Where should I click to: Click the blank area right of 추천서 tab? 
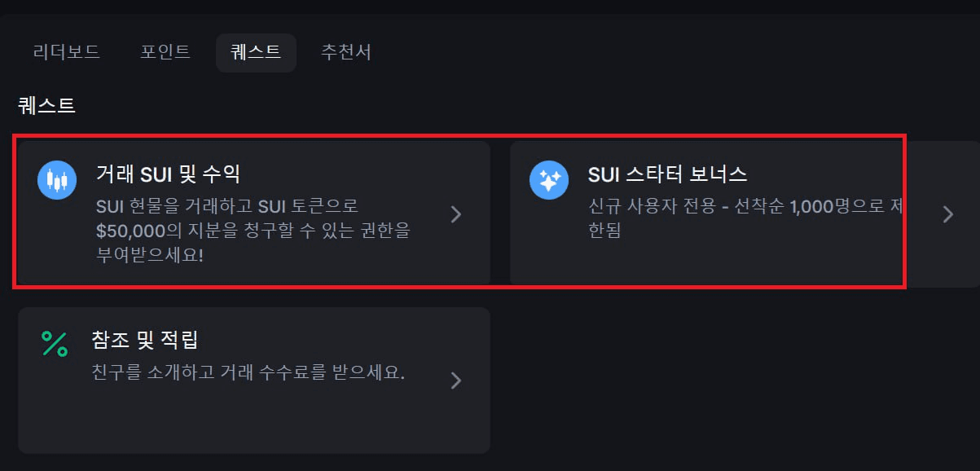pyautogui.click(x=676, y=53)
